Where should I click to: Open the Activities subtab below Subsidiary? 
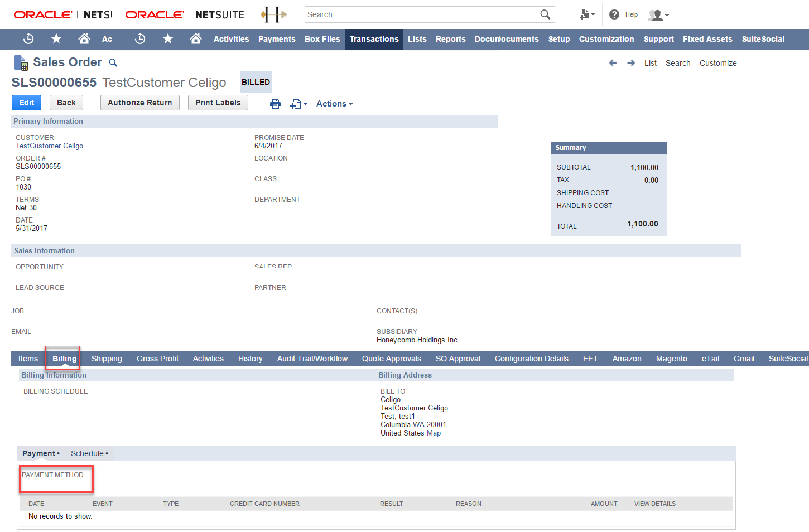click(x=208, y=359)
